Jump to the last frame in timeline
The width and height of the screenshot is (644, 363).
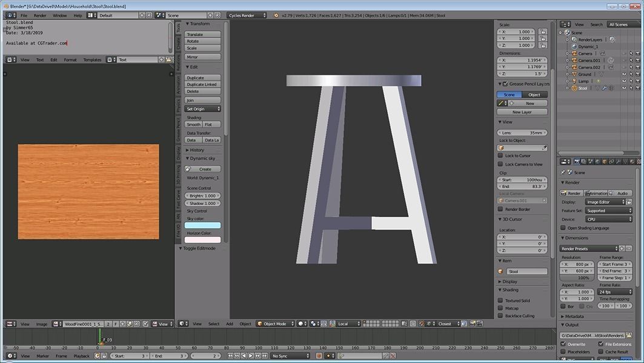[265, 356]
